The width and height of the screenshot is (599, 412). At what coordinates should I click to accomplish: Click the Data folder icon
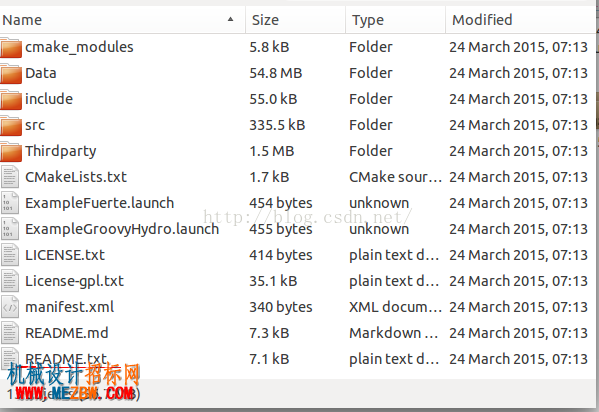[x=11, y=73]
